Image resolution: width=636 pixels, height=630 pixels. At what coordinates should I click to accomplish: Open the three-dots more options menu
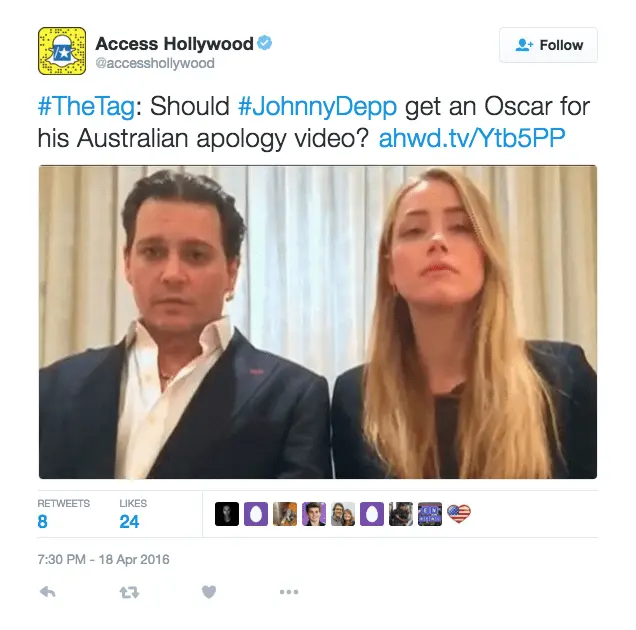(x=289, y=592)
